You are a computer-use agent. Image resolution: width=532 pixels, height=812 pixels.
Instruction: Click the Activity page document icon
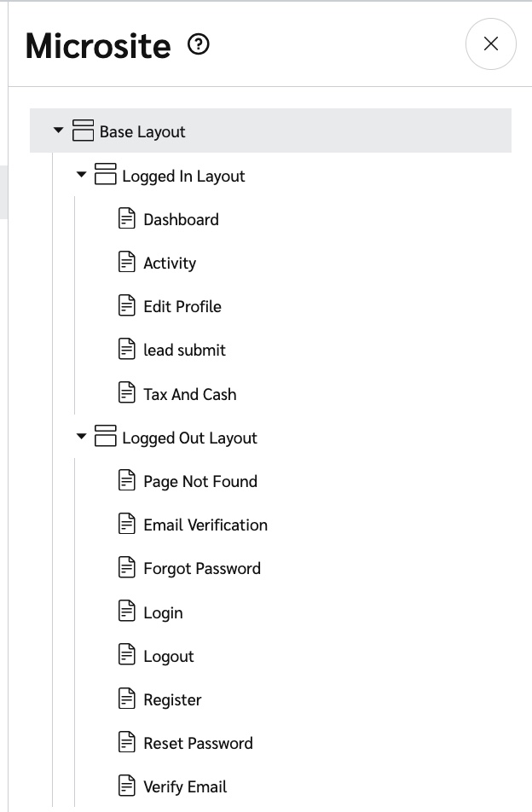pyautogui.click(x=127, y=263)
